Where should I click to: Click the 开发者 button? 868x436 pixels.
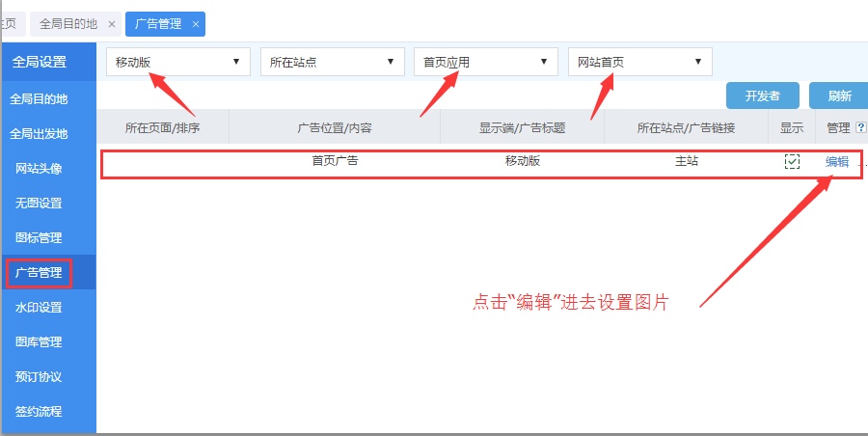(x=762, y=96)
